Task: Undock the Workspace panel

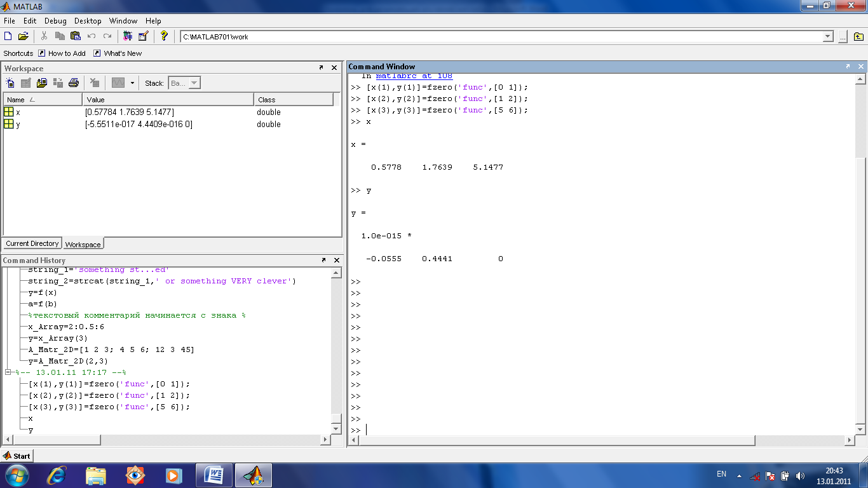Action: 322,68
